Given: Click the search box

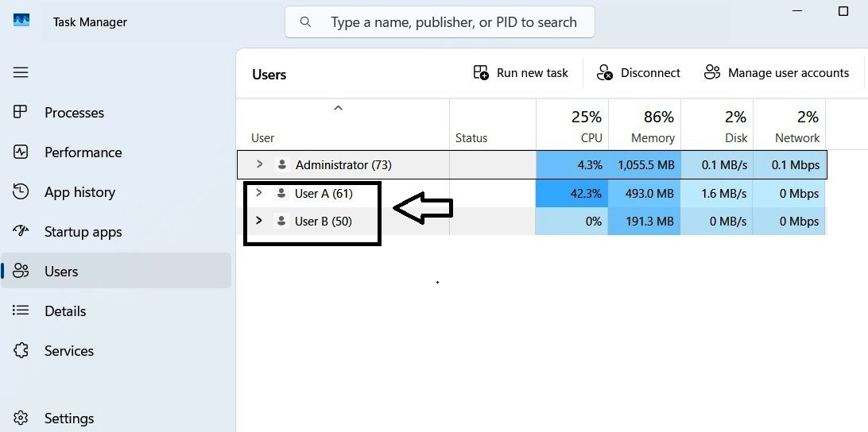Looking at the screenshot, I should tap(440, 22).
